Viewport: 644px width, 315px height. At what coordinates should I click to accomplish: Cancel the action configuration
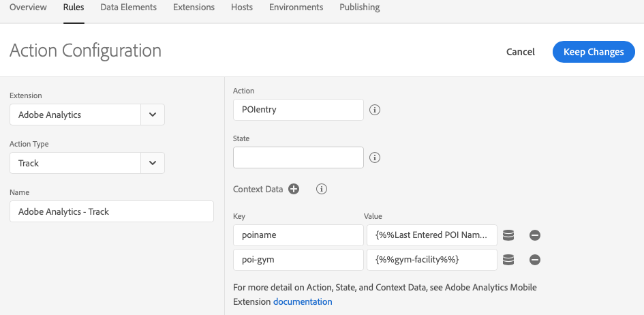click(x=521, y=52)
